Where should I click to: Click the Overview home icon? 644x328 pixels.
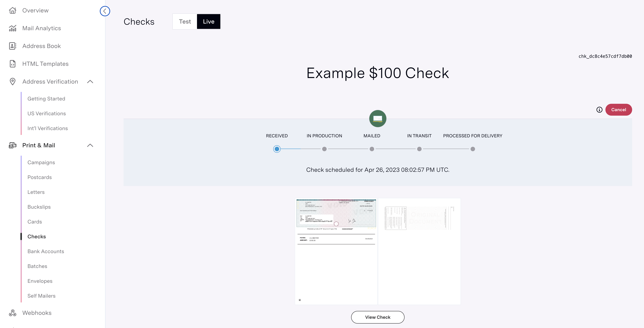click(12, 11)
